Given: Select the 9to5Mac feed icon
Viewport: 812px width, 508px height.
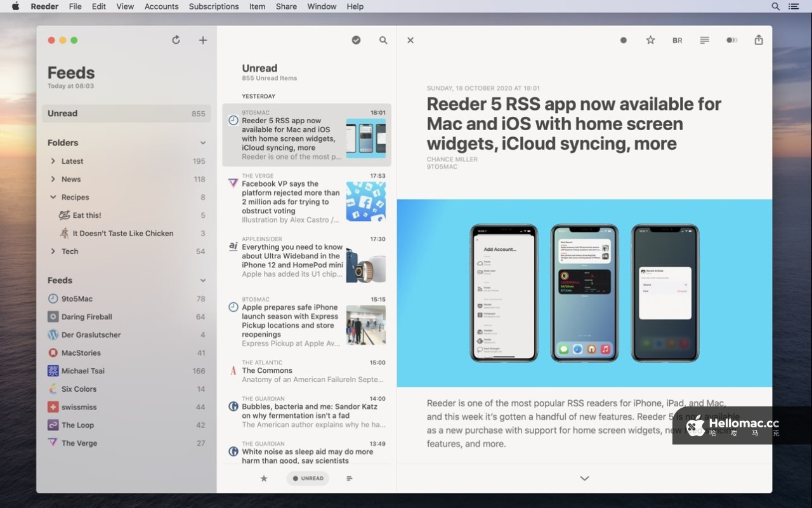Looking at the screenshot, I should (53, 298).
